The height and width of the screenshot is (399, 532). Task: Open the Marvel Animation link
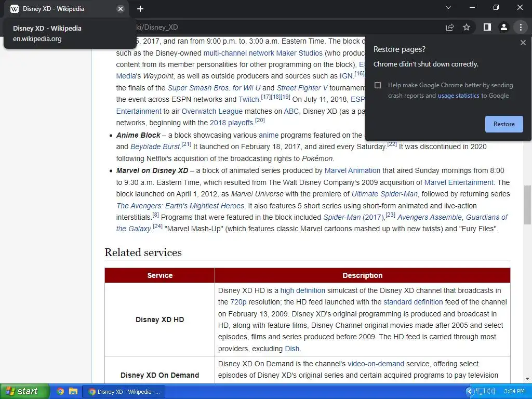click(x=353, y=170)
